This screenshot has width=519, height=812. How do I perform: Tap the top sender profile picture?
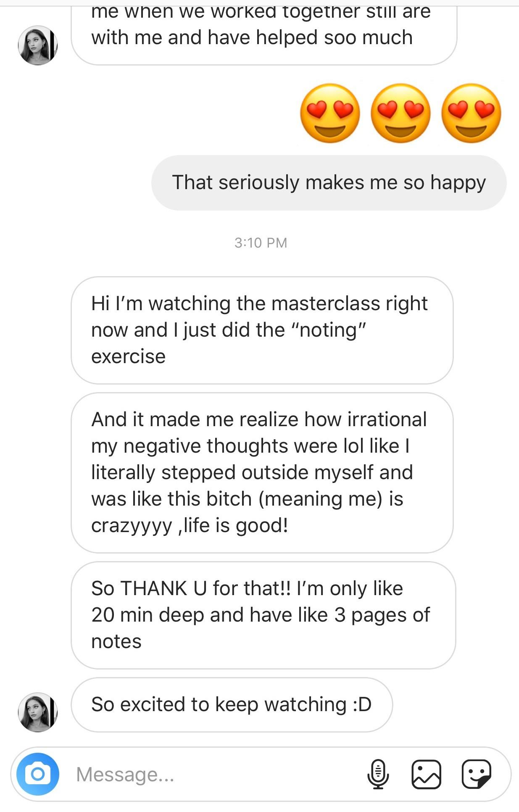click(x=38, y=45)
